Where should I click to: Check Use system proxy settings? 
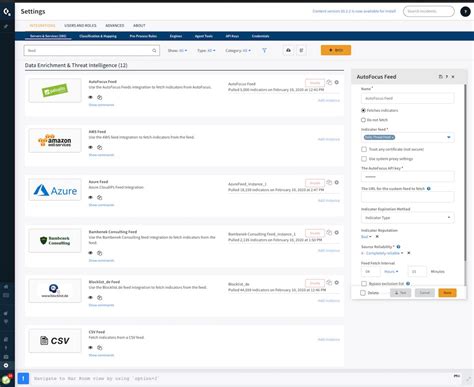pos(364,159)
